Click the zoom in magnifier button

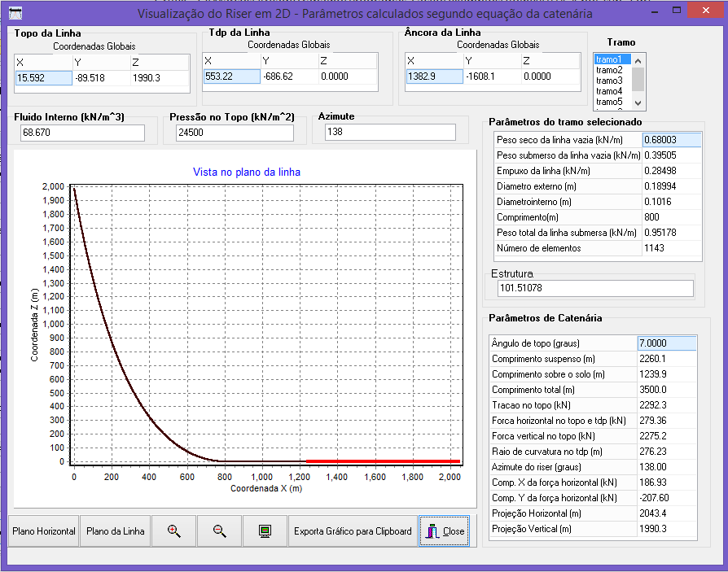tap(173, 531)
